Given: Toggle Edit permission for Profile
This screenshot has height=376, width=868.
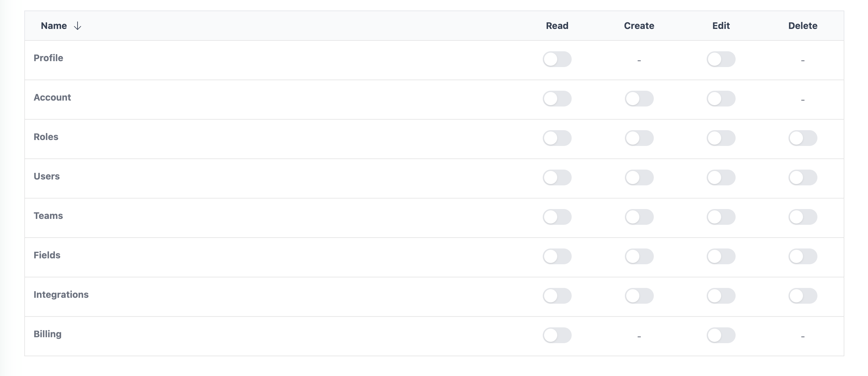Looking at the screenshot, I should (720, 59).
